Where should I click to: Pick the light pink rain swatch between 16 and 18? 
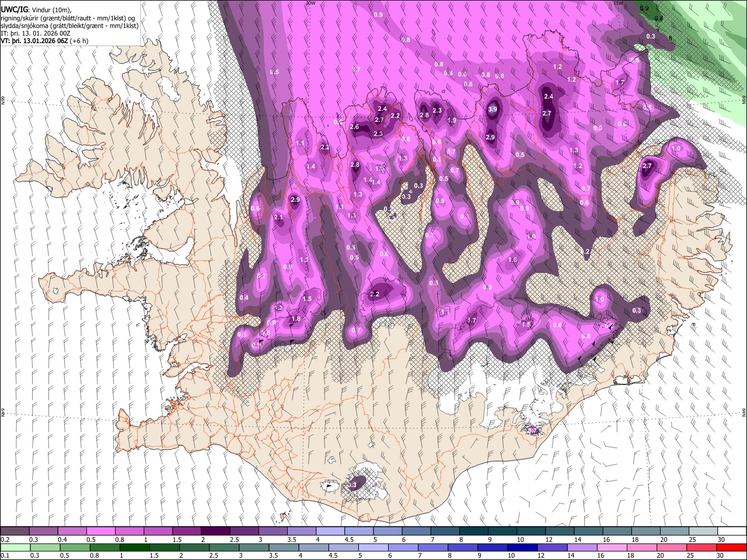(x=611, y=547)
